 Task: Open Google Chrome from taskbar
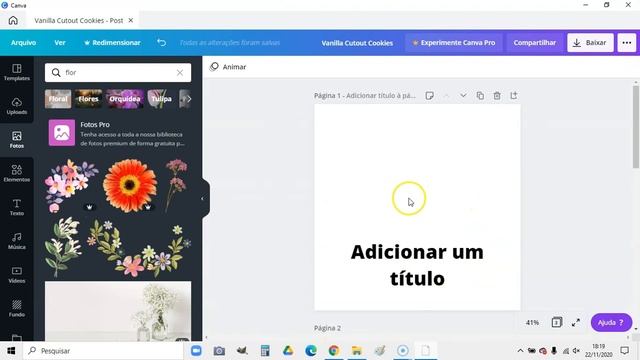[333, 351]
